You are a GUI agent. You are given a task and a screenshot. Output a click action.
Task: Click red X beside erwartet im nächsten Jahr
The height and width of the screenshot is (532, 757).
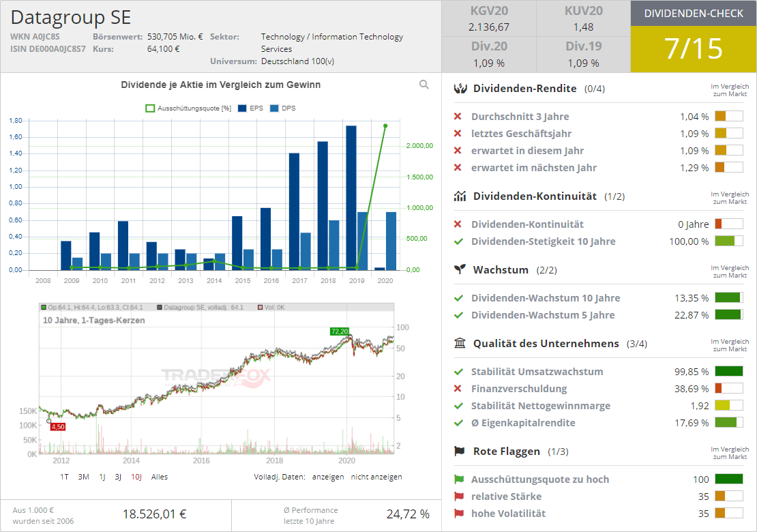458,168
